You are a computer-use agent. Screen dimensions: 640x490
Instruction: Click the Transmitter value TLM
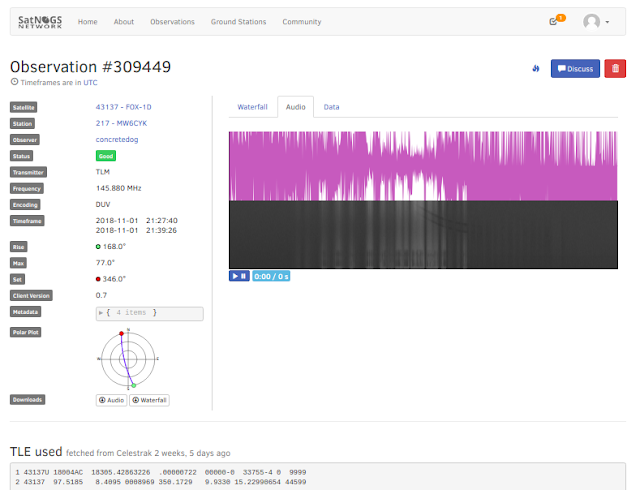[x=103, y=172]
